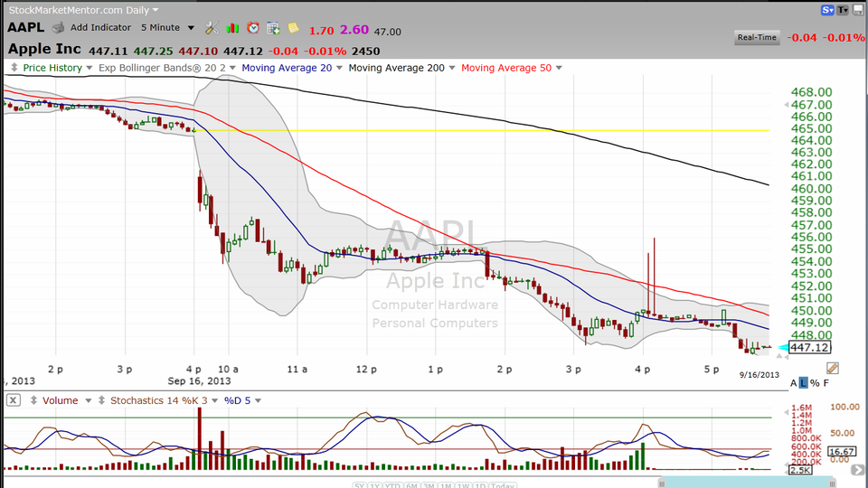Click the 468.00 price axis label

point(811,92)
